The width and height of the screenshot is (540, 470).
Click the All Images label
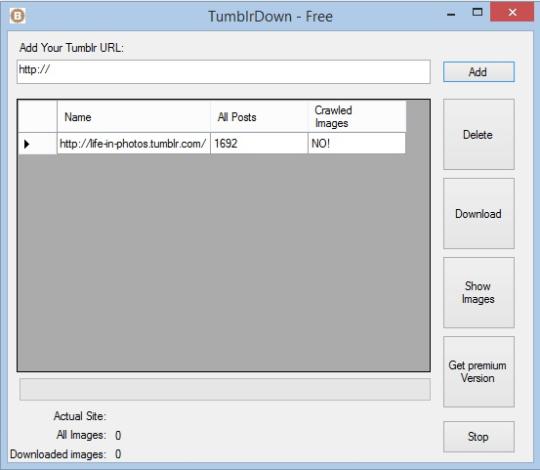click(x=81, y=435)
